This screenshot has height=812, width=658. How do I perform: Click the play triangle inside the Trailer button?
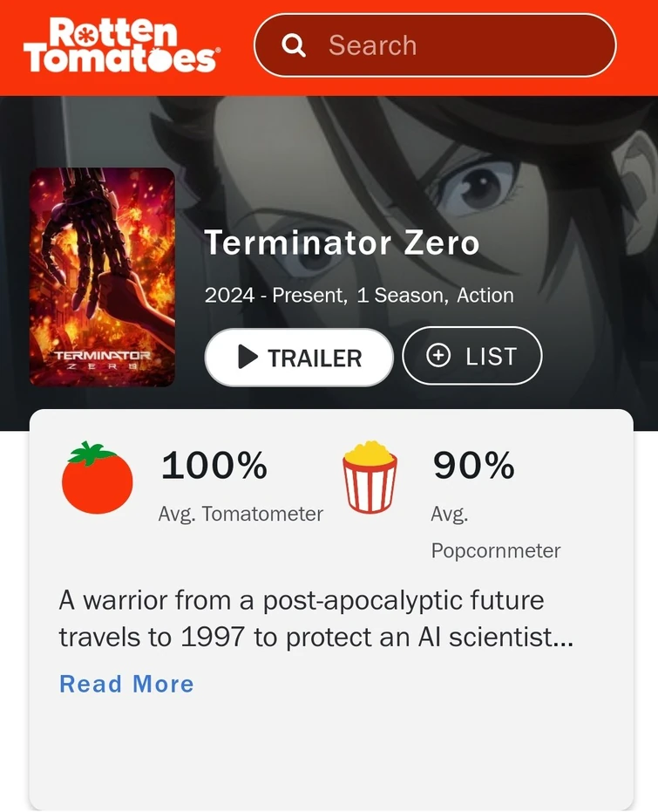click(247, 358)
